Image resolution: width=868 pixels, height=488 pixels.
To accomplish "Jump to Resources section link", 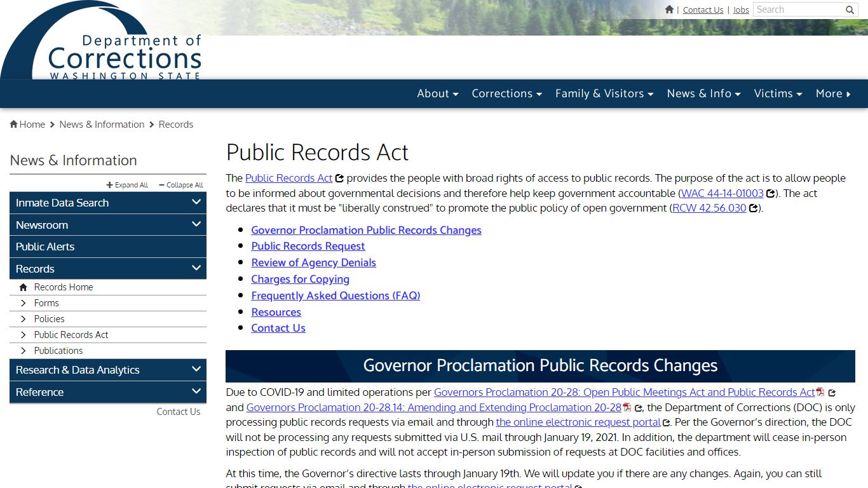I will point(276,312).
